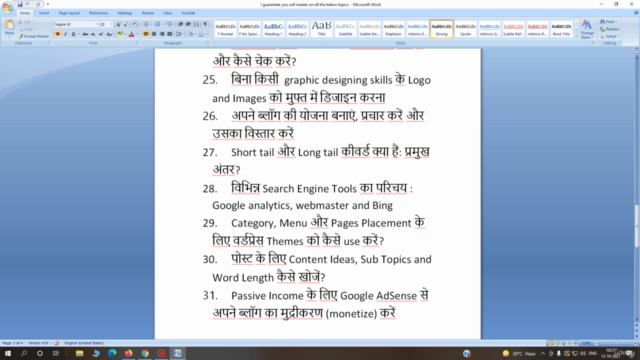Open the Paragraph dialog launcher

coord(207,43)
